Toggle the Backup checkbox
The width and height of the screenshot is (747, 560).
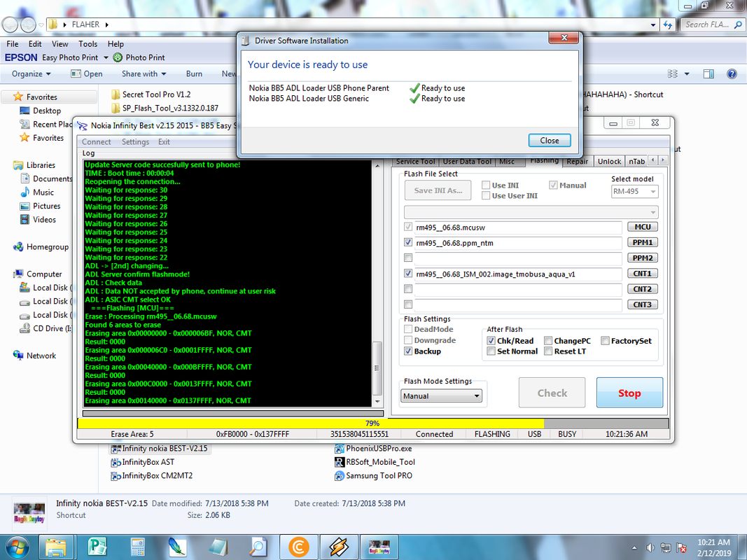[x=407, y=351]
